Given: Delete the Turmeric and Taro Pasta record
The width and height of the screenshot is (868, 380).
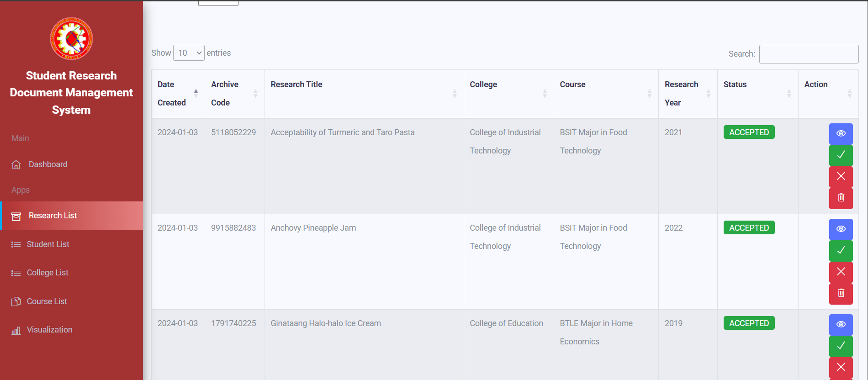Looking at the screenshot, I should coord(841,198).
